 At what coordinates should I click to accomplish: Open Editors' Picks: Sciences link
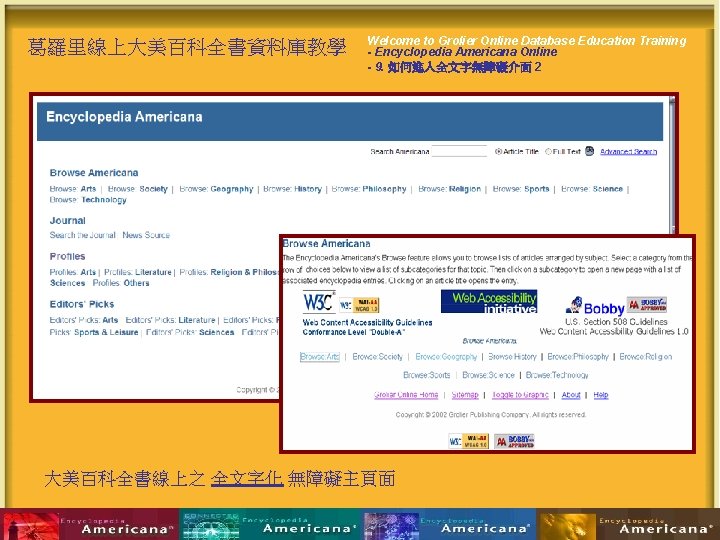coord(190,332)
